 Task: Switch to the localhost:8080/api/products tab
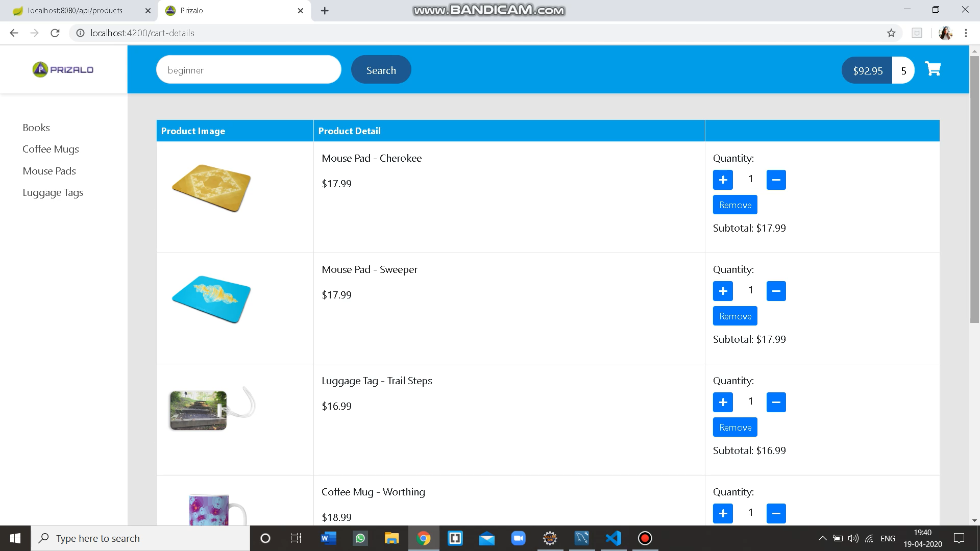tap(76, 10)
